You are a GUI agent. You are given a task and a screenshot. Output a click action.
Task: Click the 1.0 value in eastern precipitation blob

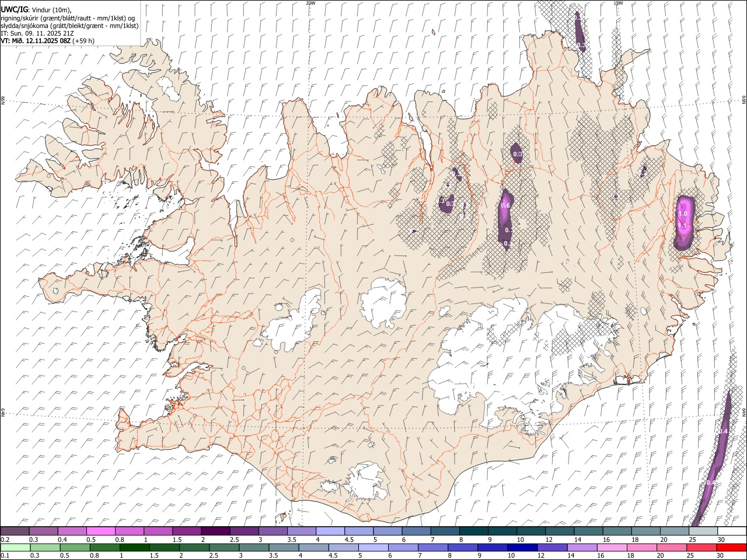pos(683,214)
